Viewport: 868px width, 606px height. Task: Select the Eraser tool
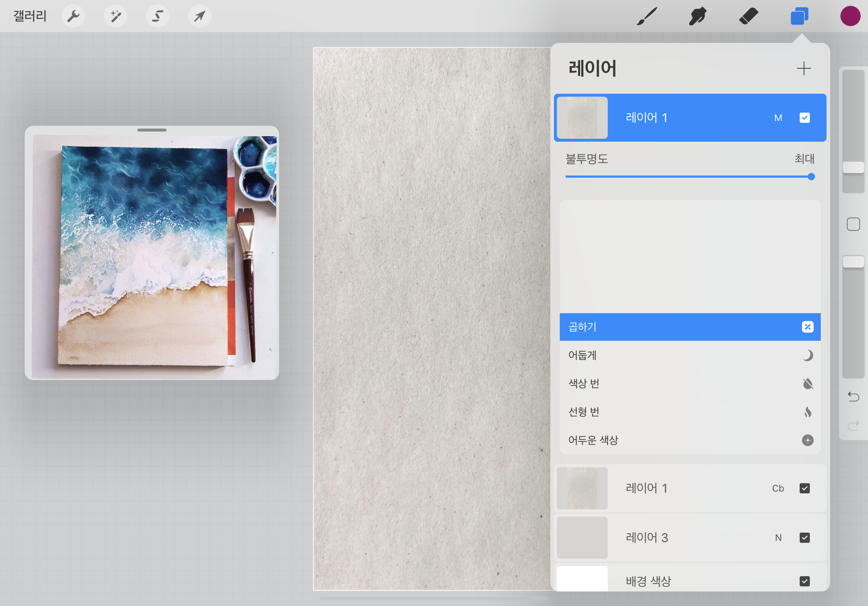tap(748, 16)
